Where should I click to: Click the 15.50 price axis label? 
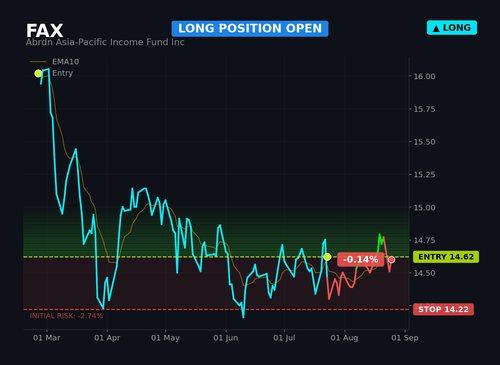(x=424, y=142)
